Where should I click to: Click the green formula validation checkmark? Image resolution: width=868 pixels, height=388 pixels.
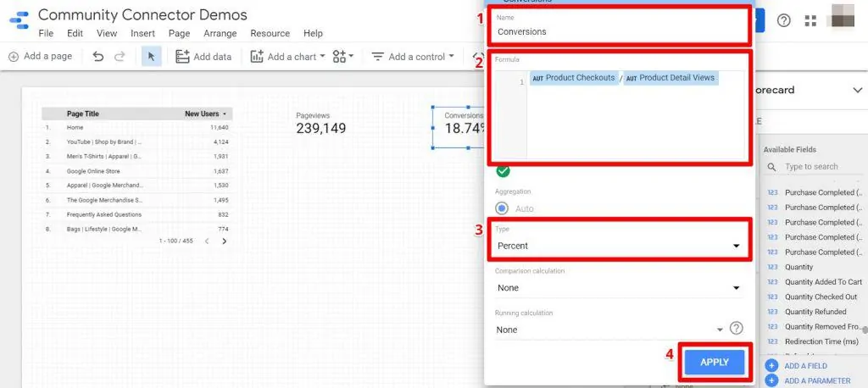(504, 171)
